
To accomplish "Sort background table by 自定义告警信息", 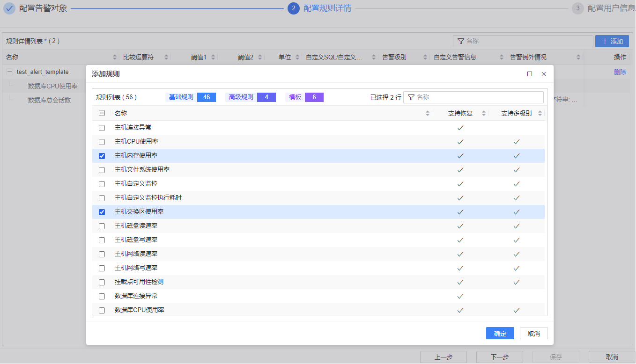I will tap(502, 57).
